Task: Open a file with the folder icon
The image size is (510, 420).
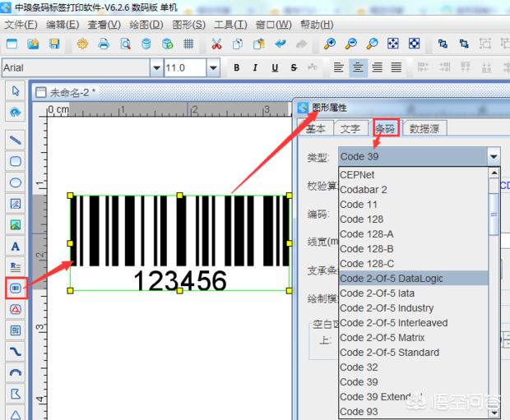Action: pos(33,44)
